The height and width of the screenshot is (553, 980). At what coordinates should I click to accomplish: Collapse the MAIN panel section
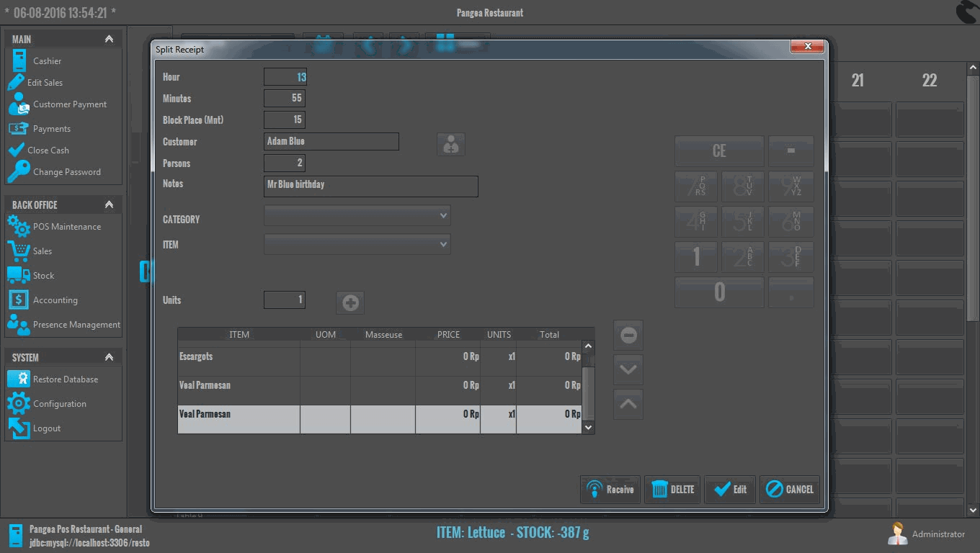(x=109, y=39)
